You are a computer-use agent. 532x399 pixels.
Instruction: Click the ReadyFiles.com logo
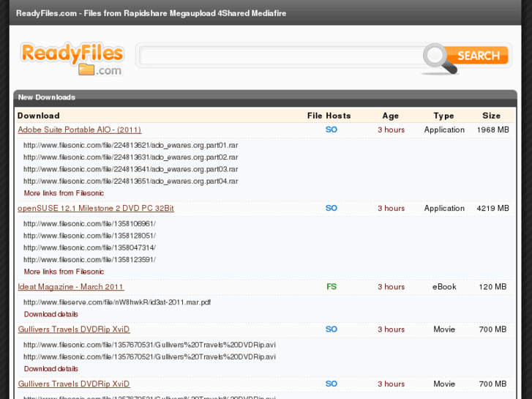(72, 59)
